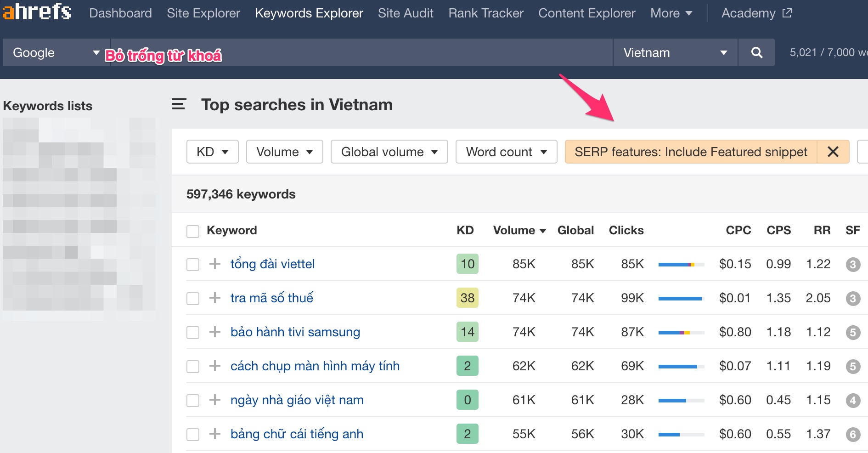The image size is (868, 453).
Task: Open the 'bảo hành tivi samsung' keyword link
Action: [x=295, y=332]
